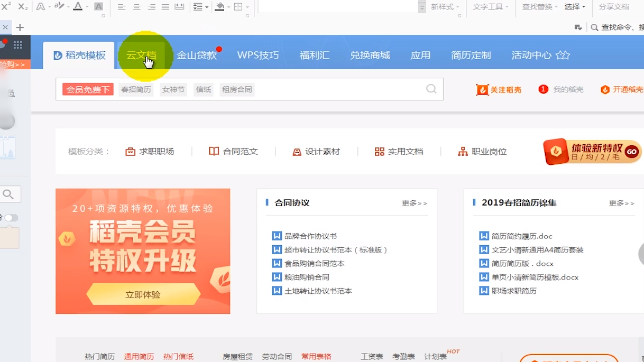The image size is (644, 362).
Task: Open the 简历定制 tab
Action: tap(471, 55)
